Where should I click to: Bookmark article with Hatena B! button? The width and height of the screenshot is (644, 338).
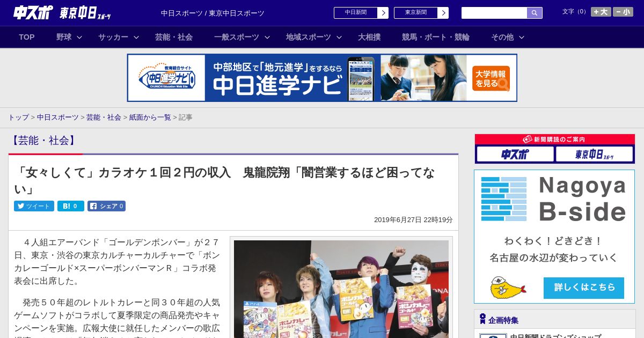(71, 206)
